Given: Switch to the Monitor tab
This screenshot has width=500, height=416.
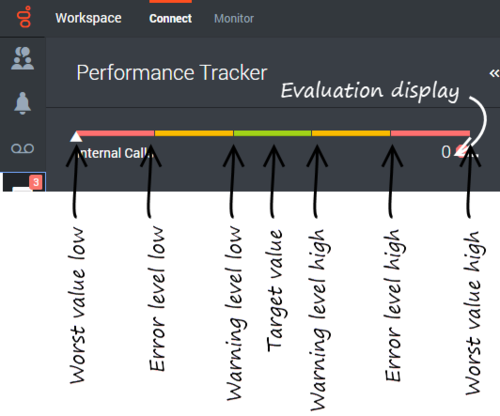Looking at the screenshot, I should (234, 19).
